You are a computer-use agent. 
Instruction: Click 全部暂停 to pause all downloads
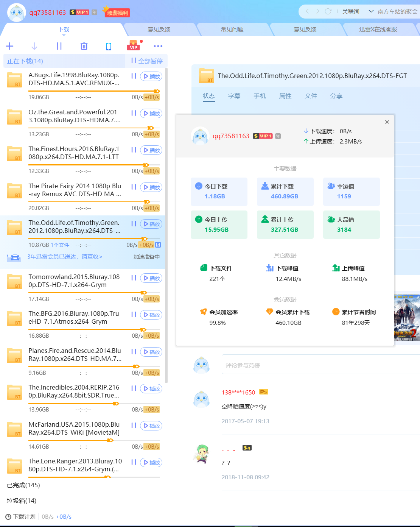pyautogui.click(x=147, y=61)
